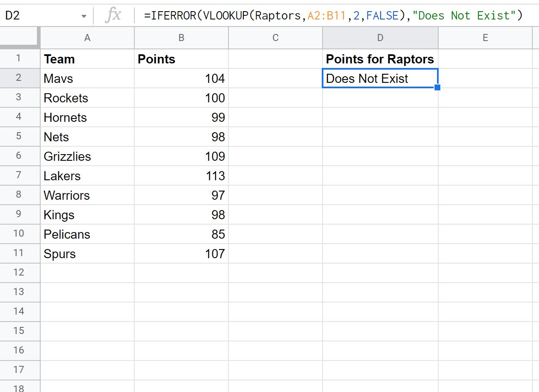Click the cell with value 97
The width and height of the screenshot is (539, 392).
(181, 195)
